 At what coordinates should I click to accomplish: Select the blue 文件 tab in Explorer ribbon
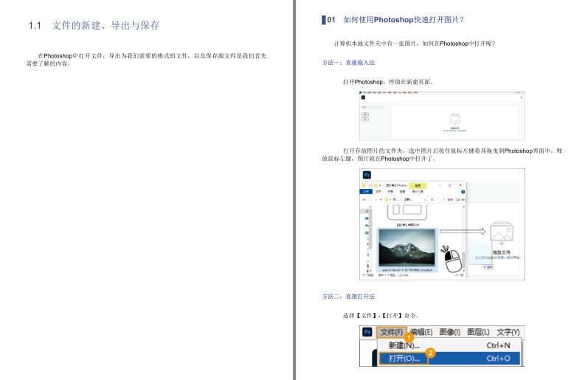click(x=366, y=192)
